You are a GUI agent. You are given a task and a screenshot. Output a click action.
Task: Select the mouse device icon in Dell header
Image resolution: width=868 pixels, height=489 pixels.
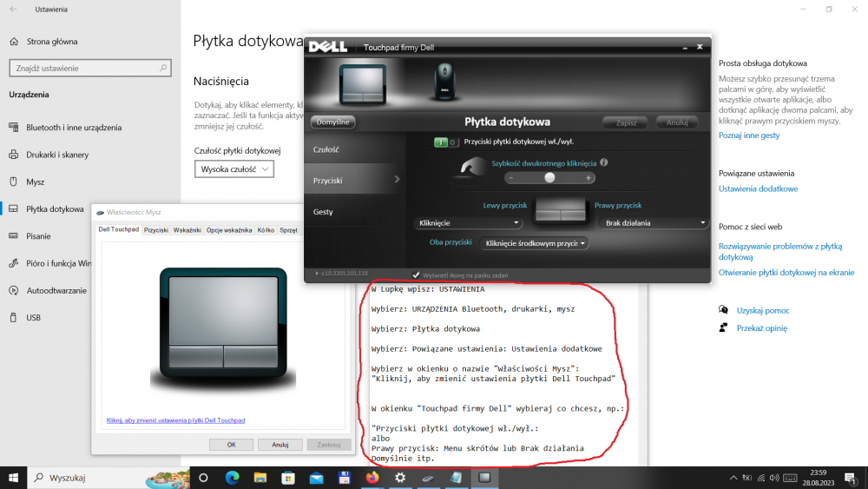coord(442,84)
